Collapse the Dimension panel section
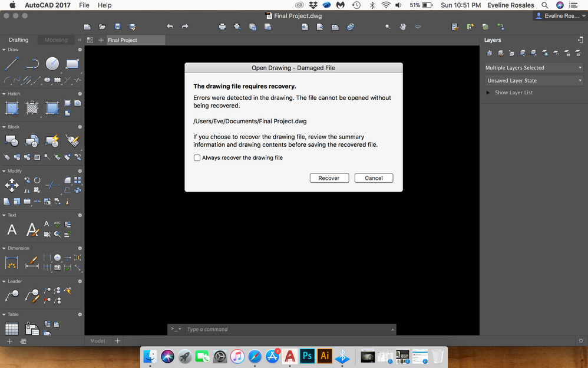The image size is (588, 368). click(x=4, y=248)
